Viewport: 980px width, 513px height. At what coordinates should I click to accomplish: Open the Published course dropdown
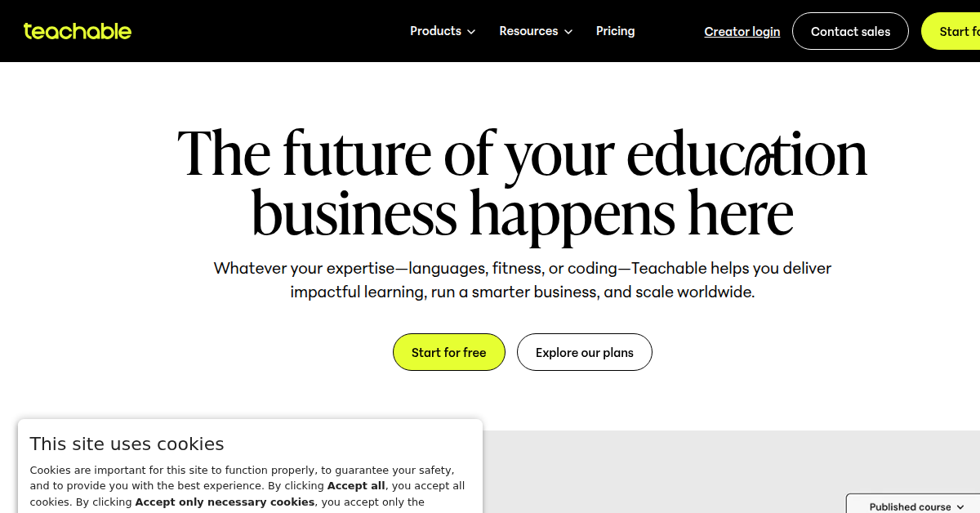pyautogui.click(x=911, y=506)
